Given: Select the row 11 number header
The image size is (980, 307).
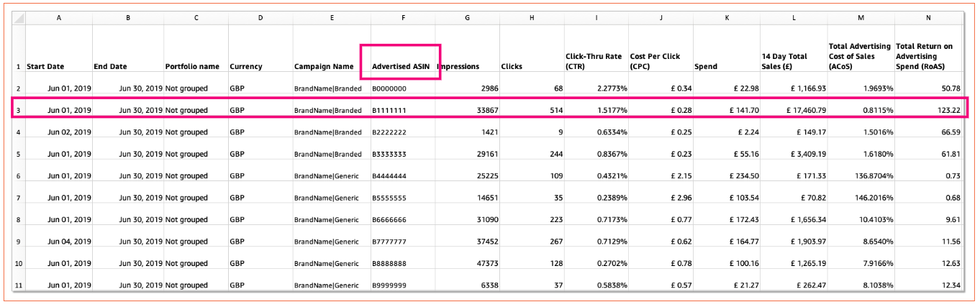Looking at the screenshot, I should pyautogui.click(x=18, y=285).
